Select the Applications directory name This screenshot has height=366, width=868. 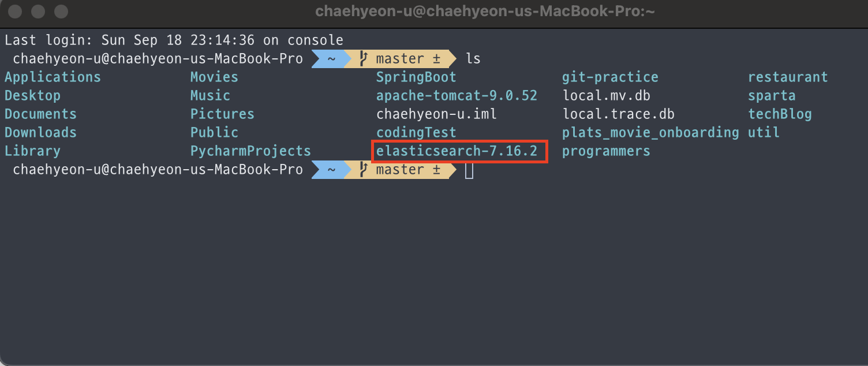click(x=53, y=77)
